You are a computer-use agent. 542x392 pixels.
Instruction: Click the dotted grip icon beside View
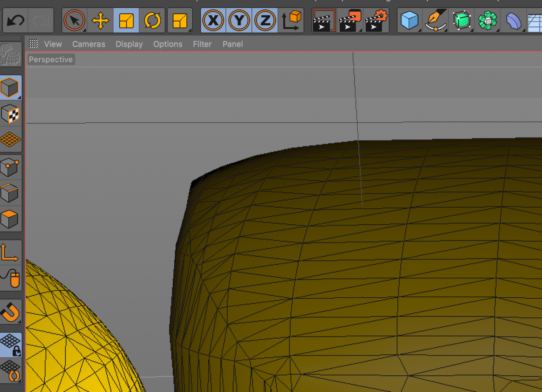coord(33,44)
